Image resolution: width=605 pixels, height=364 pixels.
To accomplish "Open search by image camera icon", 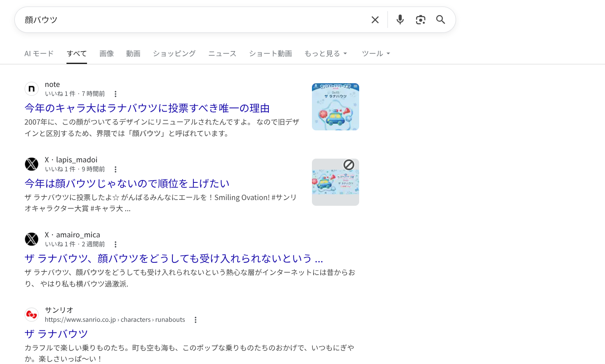I will [x=420, y=20].
